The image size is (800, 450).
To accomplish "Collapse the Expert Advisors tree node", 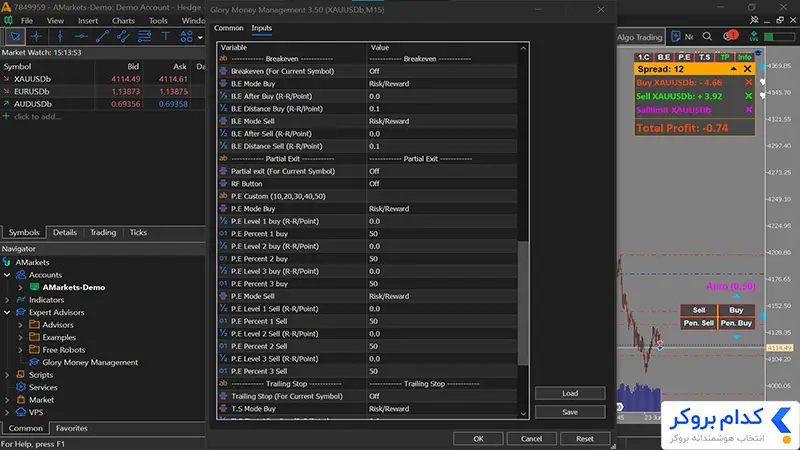I will (7, 312).
